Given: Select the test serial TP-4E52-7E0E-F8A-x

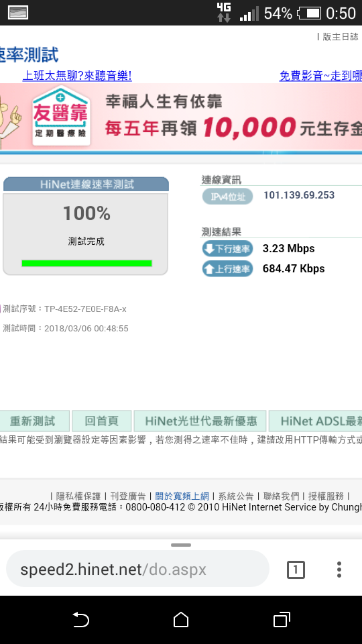Looking at the screenshot, I should [85, 309].
